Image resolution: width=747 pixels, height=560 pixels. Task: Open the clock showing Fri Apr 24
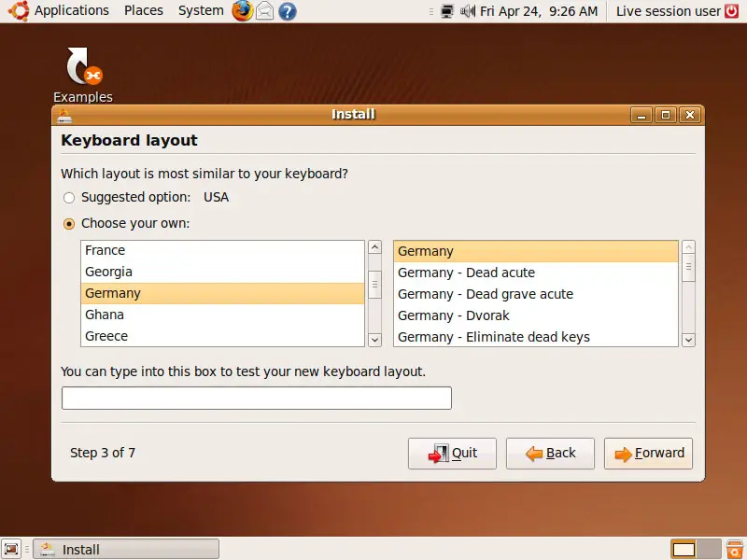click(x=539, y=11)
